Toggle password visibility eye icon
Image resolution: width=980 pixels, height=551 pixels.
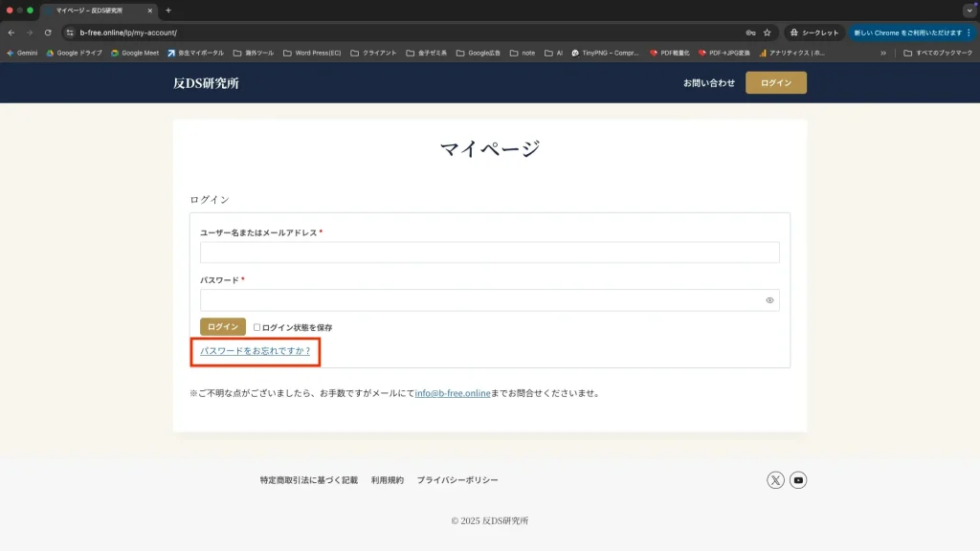[x=769, y=300]
